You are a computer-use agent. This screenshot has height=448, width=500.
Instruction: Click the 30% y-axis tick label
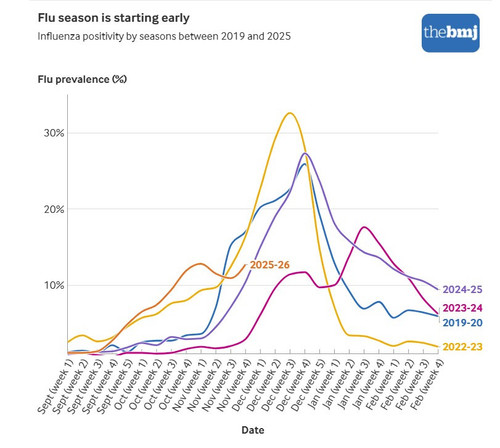[x=54, y=133]
